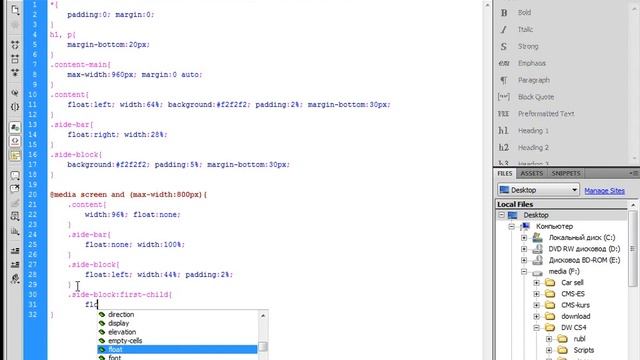This screenshot has width=640, height=360.
Task: Click the Local Files column header
Action: pos(562,204)
